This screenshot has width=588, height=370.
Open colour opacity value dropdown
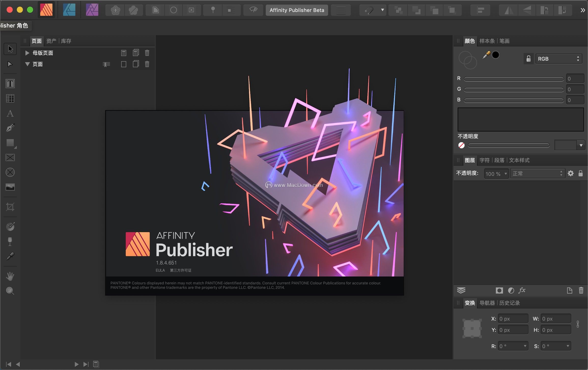tap(581, 146)
